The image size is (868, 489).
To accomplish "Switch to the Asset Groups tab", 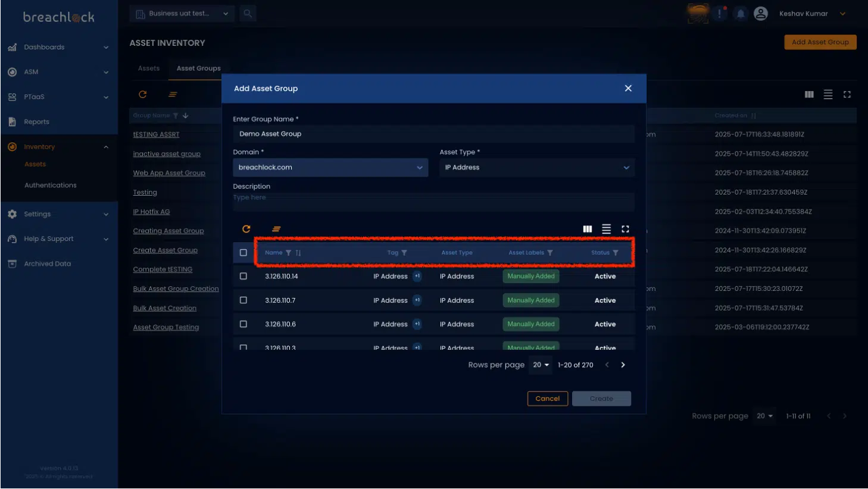I will pos(199,68).
